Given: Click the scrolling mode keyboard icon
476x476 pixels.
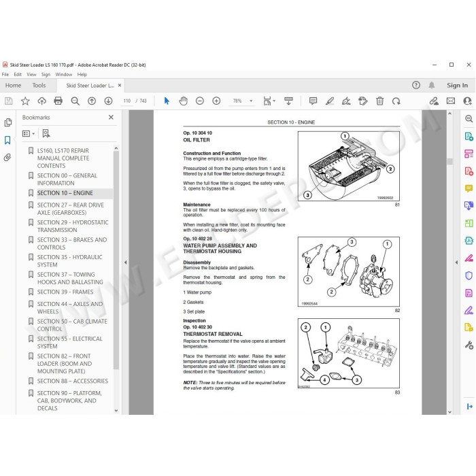Looking at the screenshot, I should click(288, 101).
